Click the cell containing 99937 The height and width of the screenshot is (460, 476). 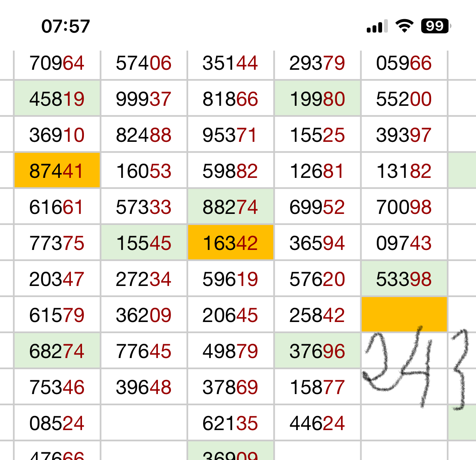click(144, 99)
